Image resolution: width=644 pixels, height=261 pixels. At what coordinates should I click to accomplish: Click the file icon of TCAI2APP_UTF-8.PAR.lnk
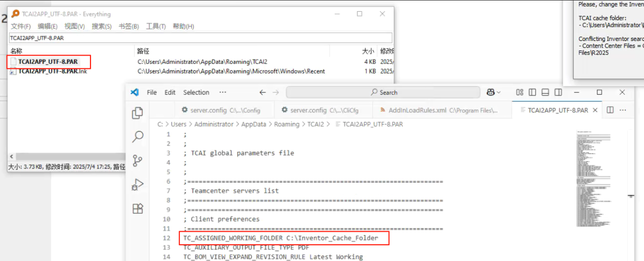(13, 71)
